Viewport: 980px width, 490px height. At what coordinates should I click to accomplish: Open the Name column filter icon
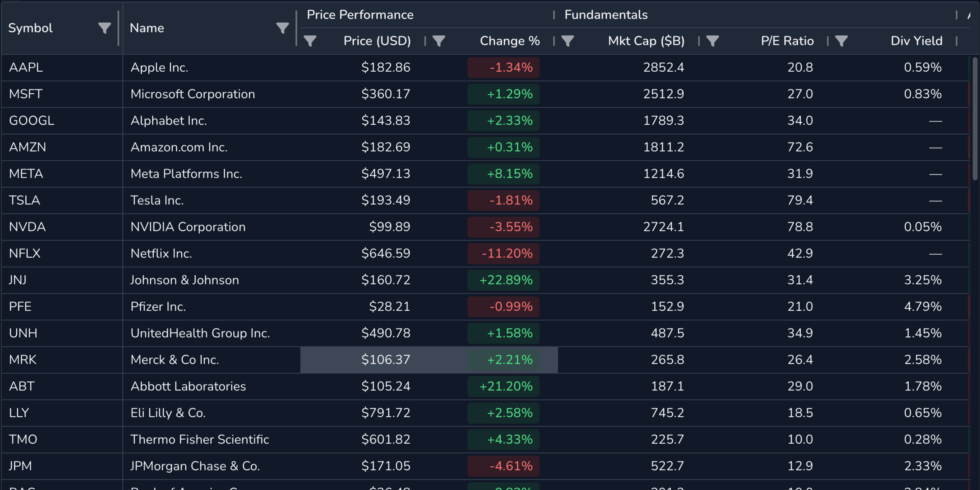(282, 28)
